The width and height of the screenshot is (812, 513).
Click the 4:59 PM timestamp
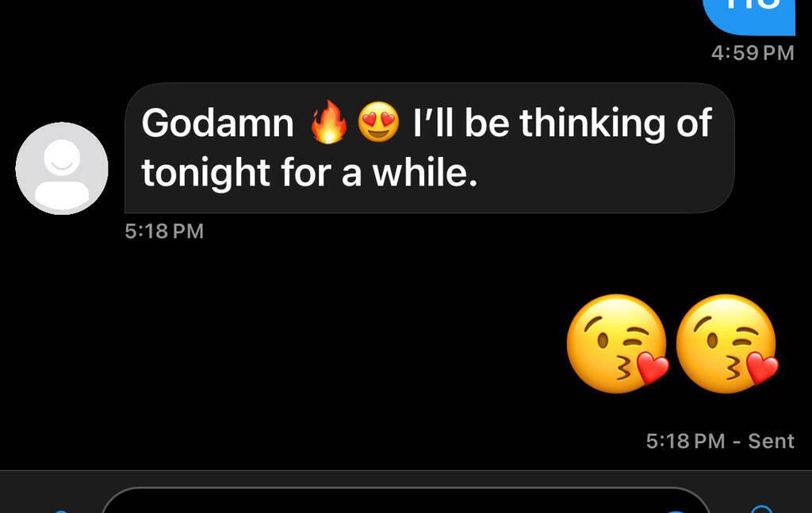(x=753, y=53)
